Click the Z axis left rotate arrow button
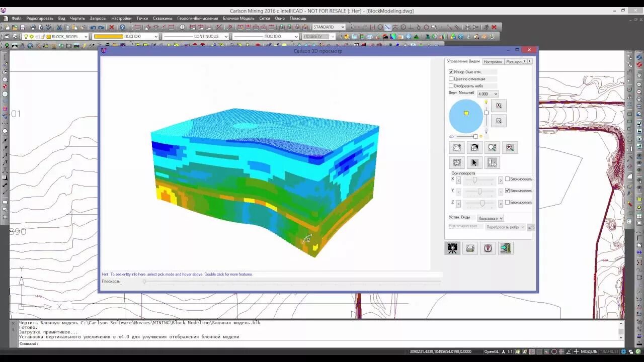644x362 pixels. pos(458,203)
